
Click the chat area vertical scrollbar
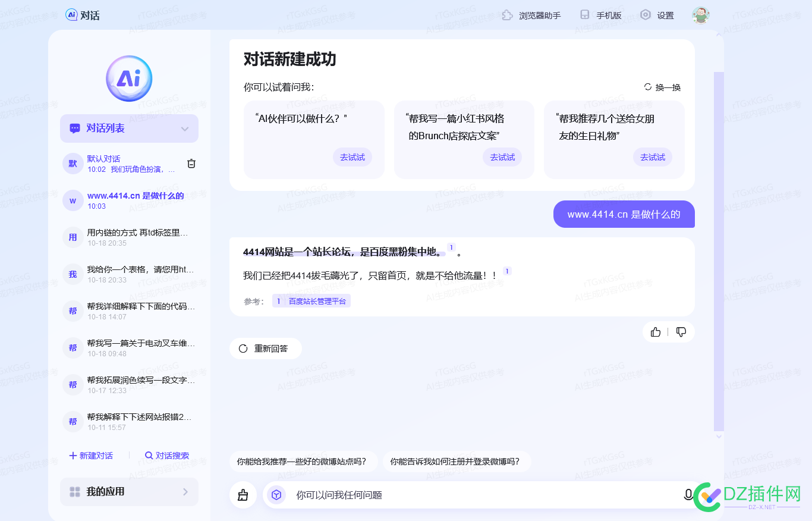click(x=719, y=252)
